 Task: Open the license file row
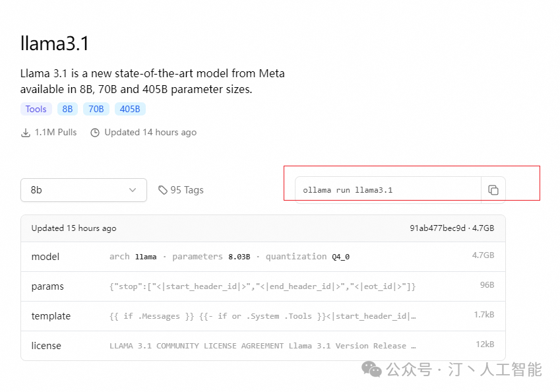tap(263, 346)
